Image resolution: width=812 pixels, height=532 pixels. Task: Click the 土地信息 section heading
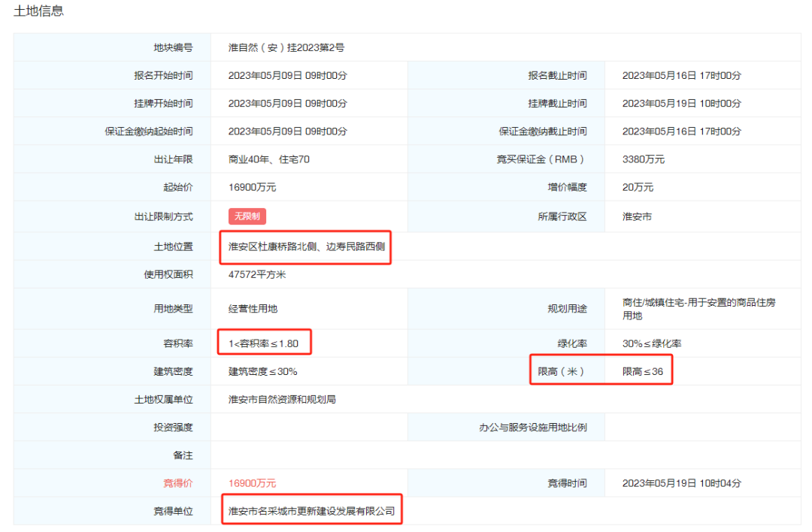coord(38,11)
